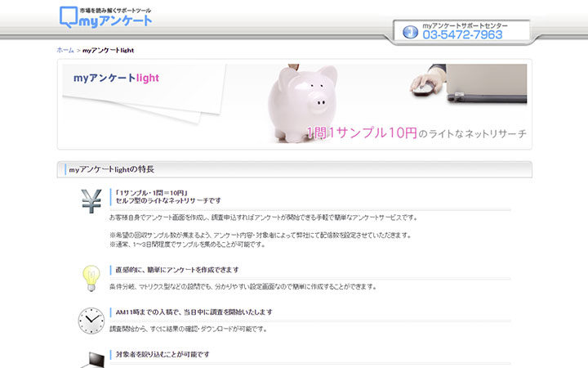
Task: Click the paragraph starting お客様自身でアンケート画面を作成し
Action: 263,218
